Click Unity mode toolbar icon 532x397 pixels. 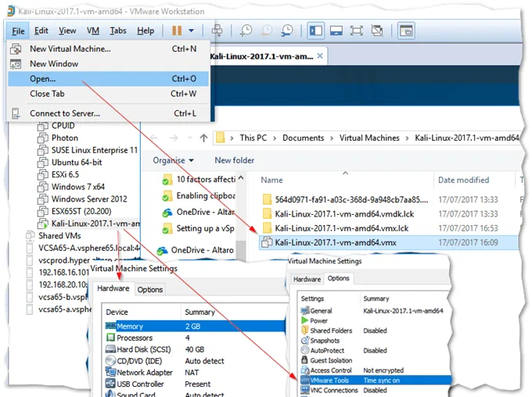pyautogui.click(x=377, y=30)
